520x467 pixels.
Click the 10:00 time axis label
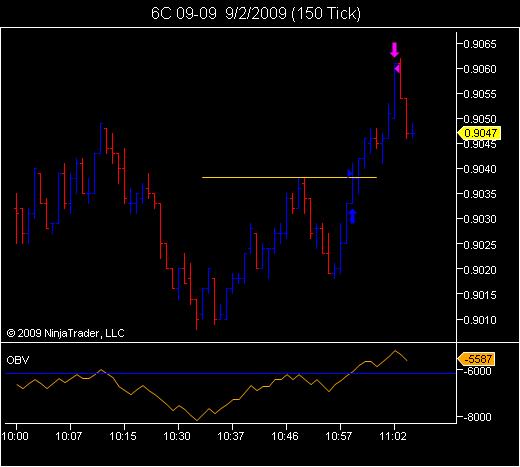pyautogui.click(x=15, y=436)
